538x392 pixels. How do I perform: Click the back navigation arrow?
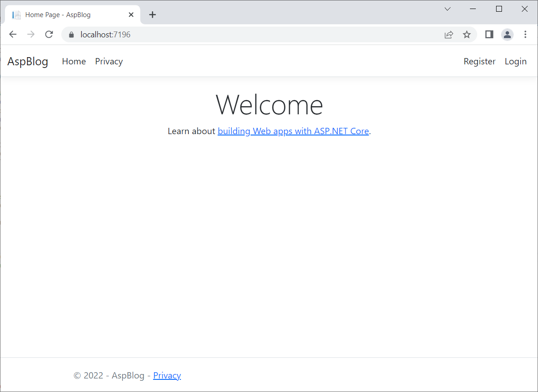[13, 34]
